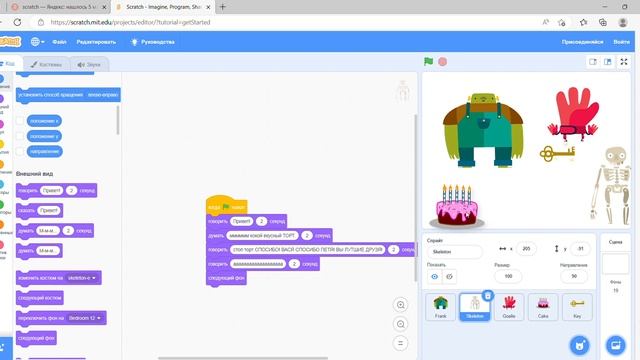
Task: Click the следующий фон palette block
Action: pos(36,338)
